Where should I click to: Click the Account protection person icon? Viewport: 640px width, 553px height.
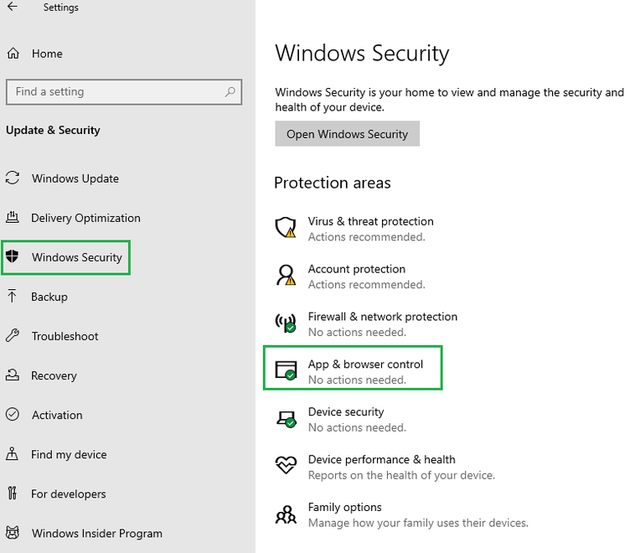click(x=286, y=275)
